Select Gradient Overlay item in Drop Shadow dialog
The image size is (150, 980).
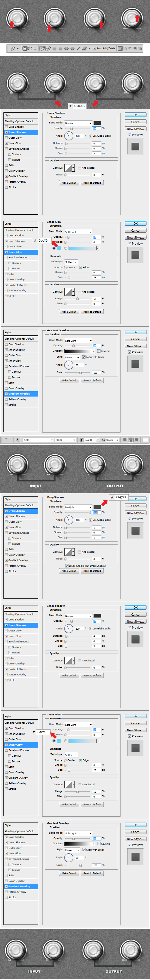(x=18, y=560)
